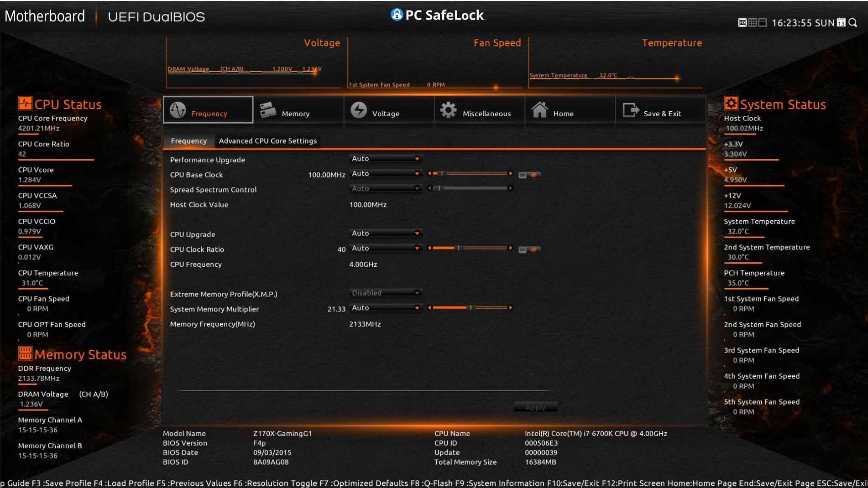Open the CPU Clock Ratio Auto dropdown
This screenshot has width=868, height=488.
click(x=386, y=249)
